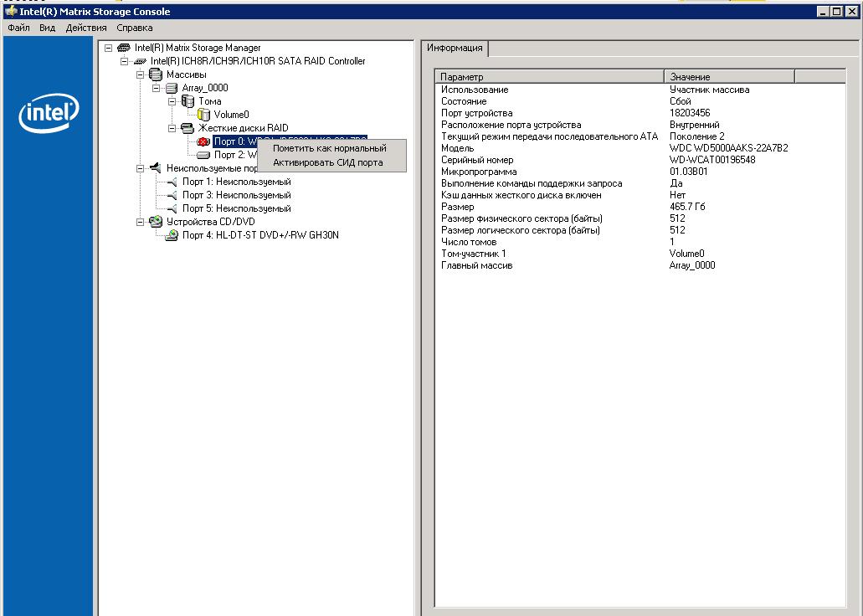Select the Тома tree label

click(x=210, y=101)
